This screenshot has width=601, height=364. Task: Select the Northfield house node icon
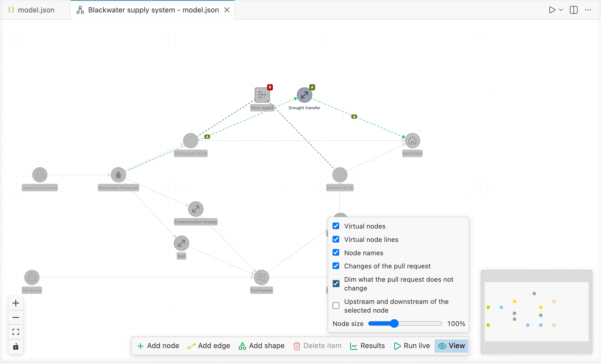[412, 141]
